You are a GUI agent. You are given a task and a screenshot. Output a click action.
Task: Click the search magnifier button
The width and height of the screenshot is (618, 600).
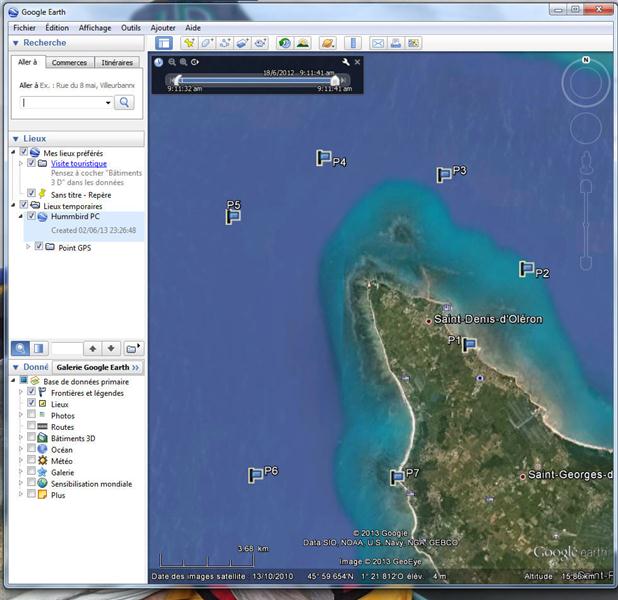pyautogui.click(x=124, y=102)
